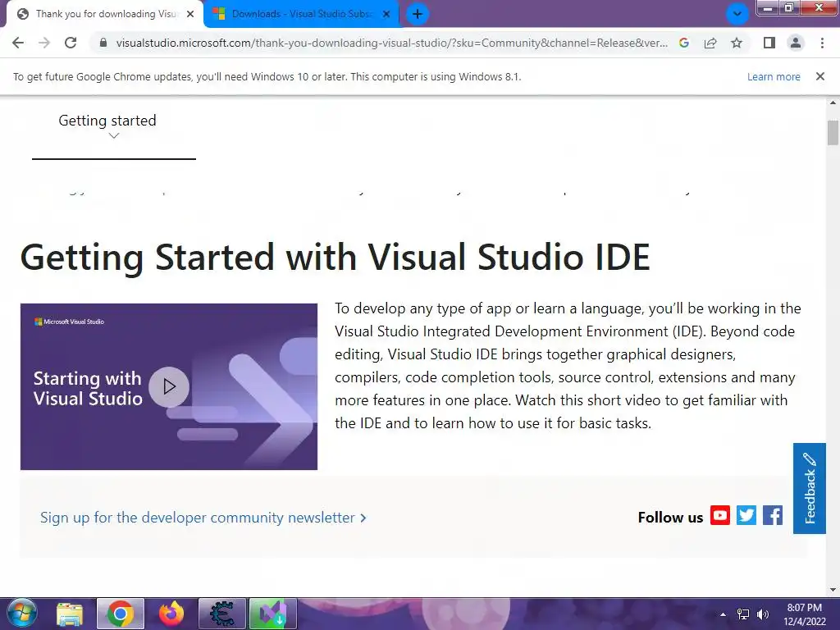
Task: Open the network status tray icon
Action: (743, 614)
